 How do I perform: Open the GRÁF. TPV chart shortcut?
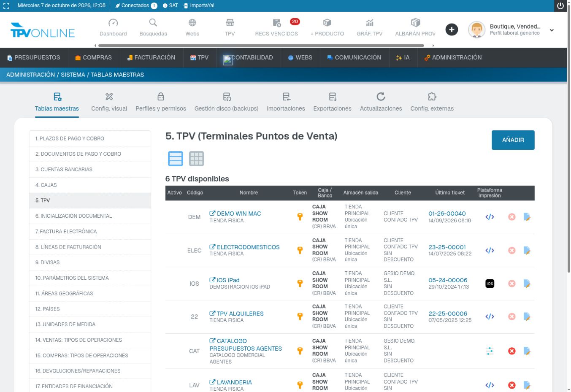369,27
